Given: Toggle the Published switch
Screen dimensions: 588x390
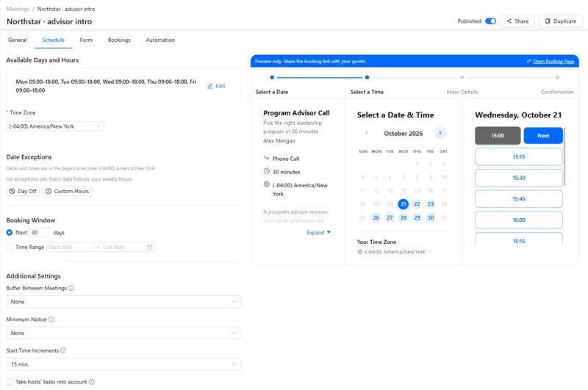Looking at the screenshot, I should pos(490,21).
